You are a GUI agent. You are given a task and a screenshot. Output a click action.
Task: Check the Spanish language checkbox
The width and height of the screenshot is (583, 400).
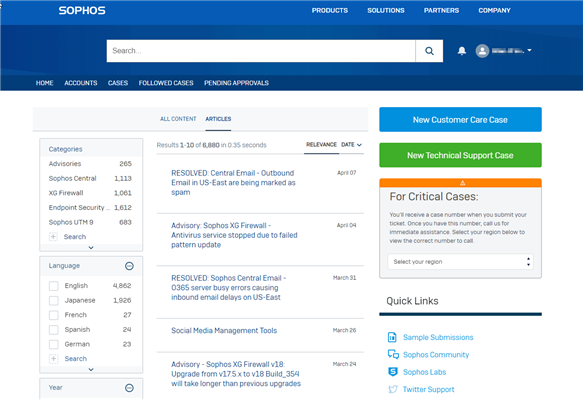point(54,330)
